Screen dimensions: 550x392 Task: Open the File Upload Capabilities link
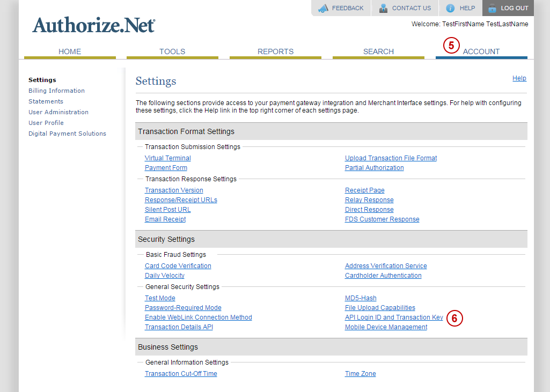[x=380, y=307]
